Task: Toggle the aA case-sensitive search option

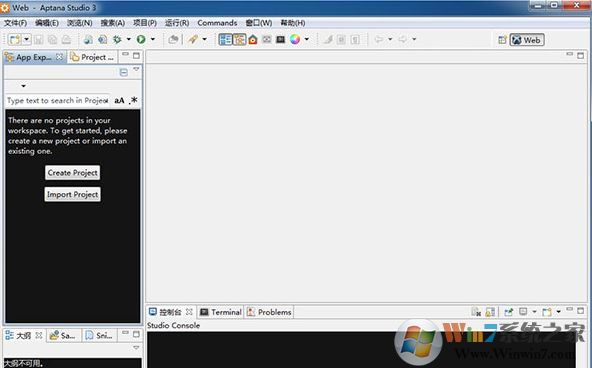Action: pos(119,100)
